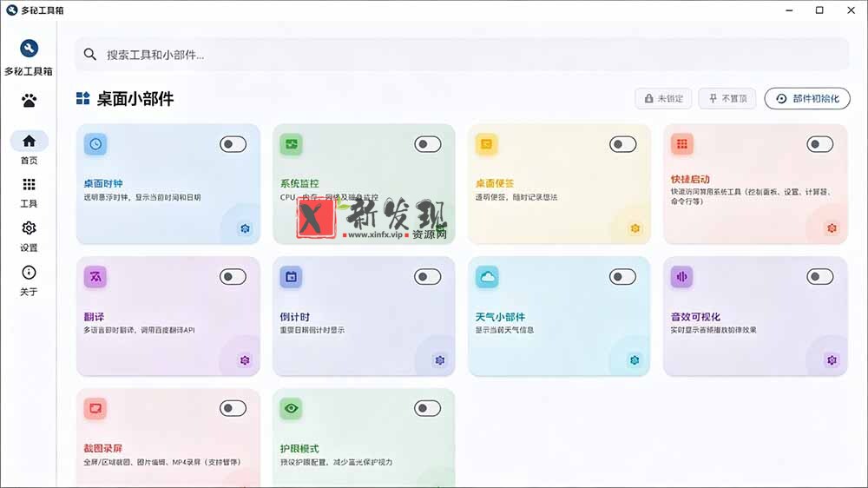The height and width of the screenshot is (488, 868).
Task: Minimize the 多秘工具箱 window
Action: [x=789, y=10]
